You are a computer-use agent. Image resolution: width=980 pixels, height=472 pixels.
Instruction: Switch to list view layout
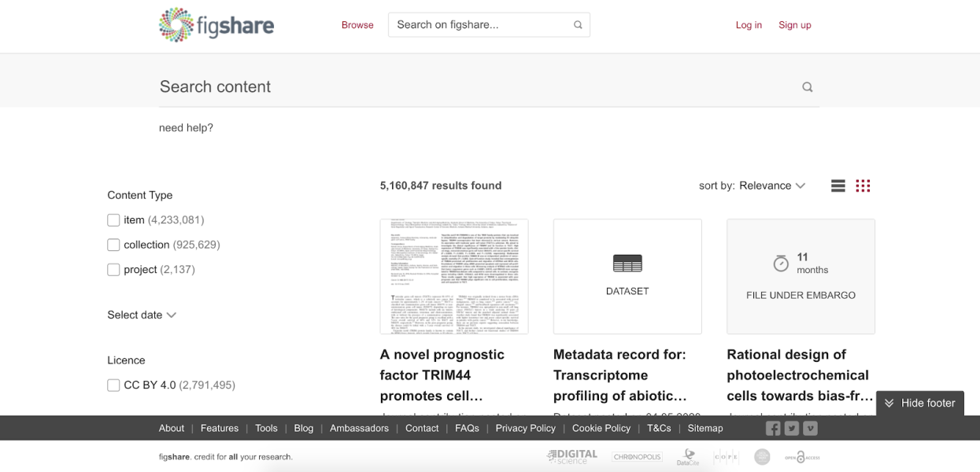(x=838, y=186)
